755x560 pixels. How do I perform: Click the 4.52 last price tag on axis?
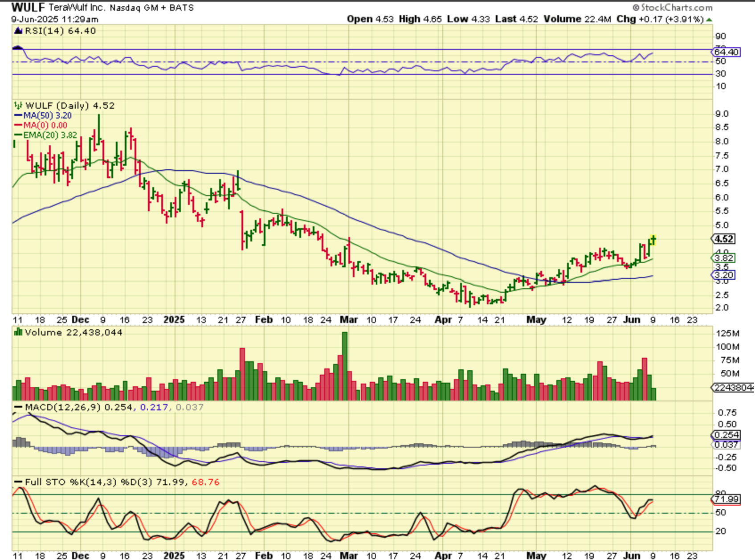[724, 239]
